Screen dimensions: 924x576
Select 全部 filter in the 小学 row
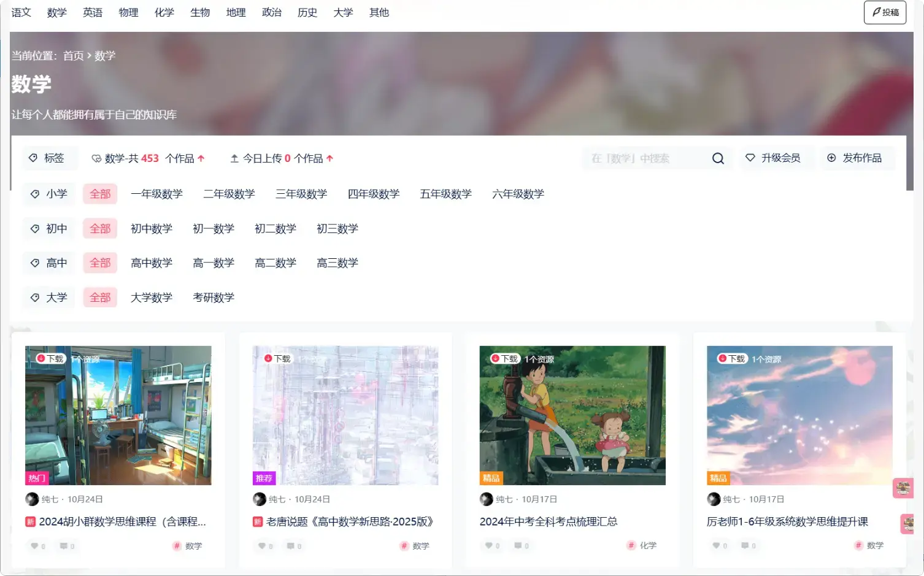pyautogui.click(x=100, y=194)
